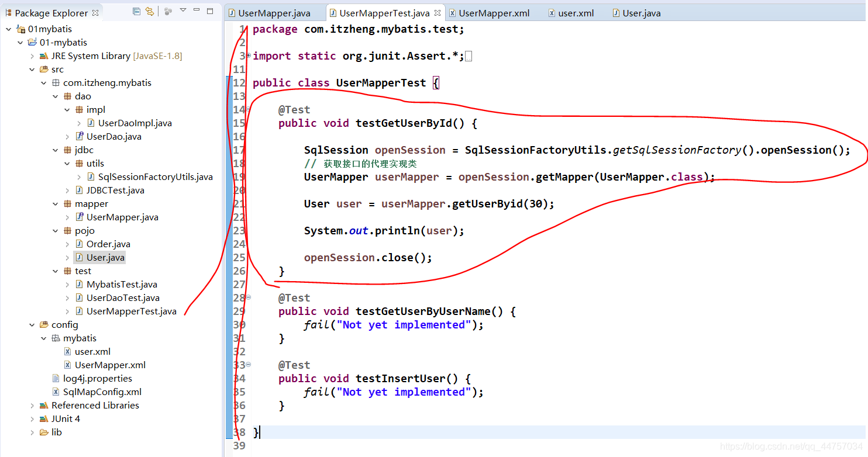
Task: Click JDBCTest.java file icon
Action: tap(80, 191)
